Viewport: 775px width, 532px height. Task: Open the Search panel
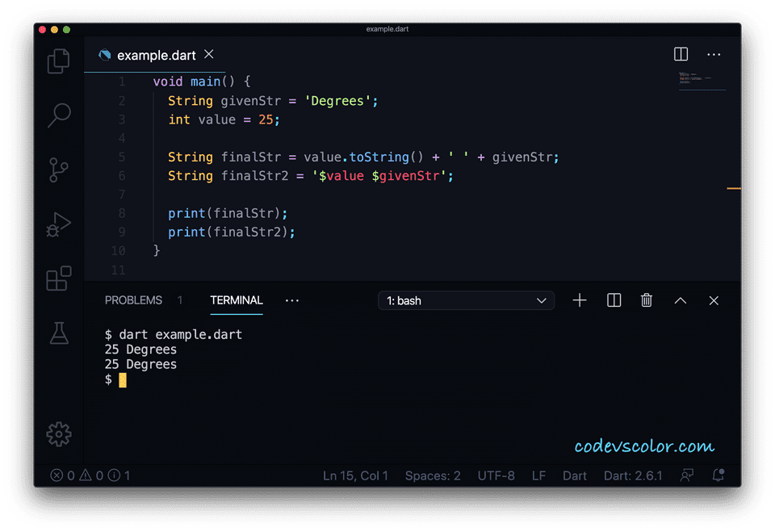[x=58, y=115]
